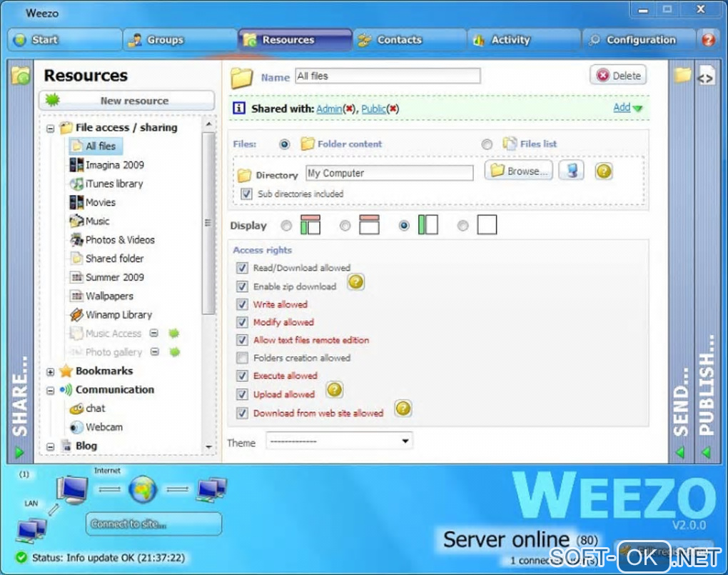Click the Internet globe icon in the network diagram
This screenshot has width=728, height=575.
point(143,489)
